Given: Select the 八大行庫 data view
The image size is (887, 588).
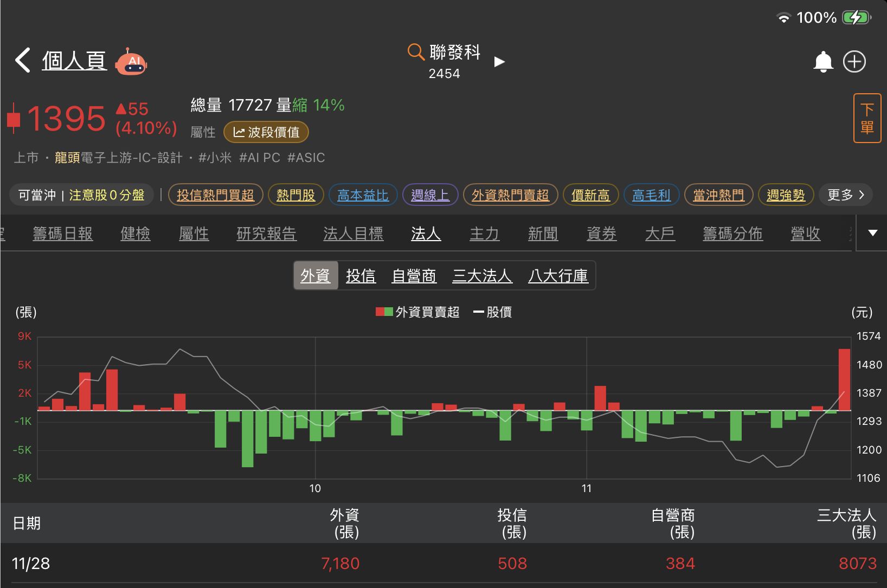Looking at the screenshot, I should pyautogui.click(x=558, y=275).
